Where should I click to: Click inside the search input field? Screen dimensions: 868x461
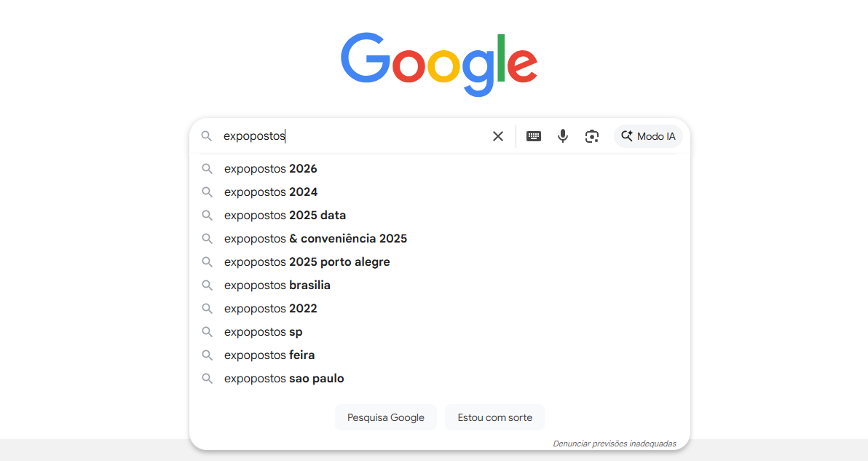[x=328, y=135]
